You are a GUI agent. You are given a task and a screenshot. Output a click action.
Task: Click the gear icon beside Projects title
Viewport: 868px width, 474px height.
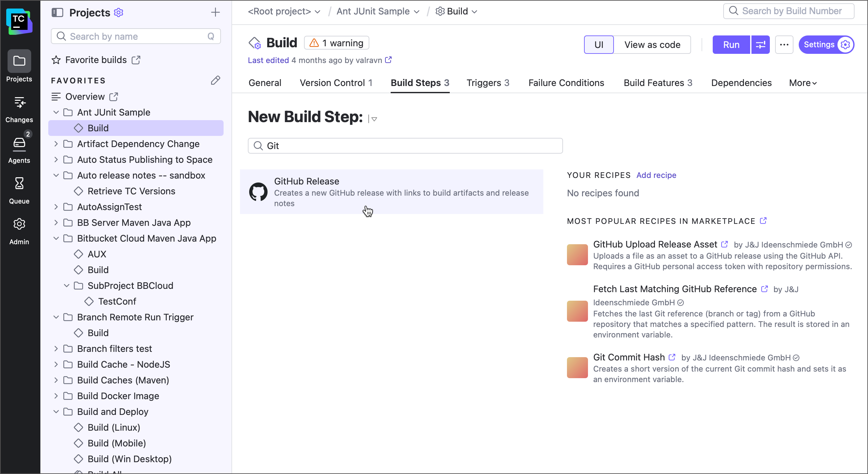pos(119,12)
